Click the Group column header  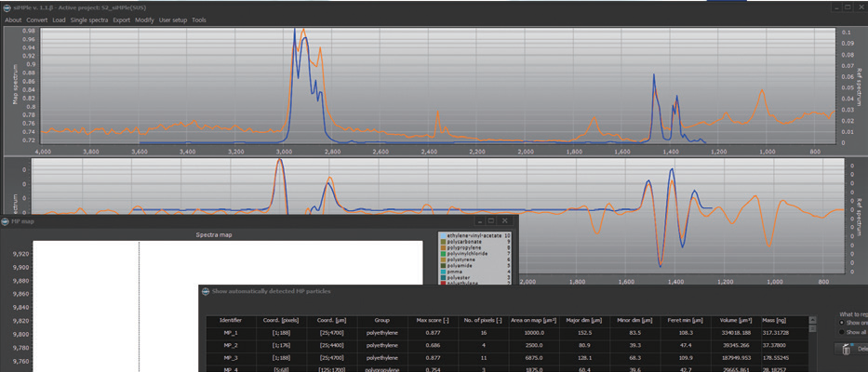point(382,321)
